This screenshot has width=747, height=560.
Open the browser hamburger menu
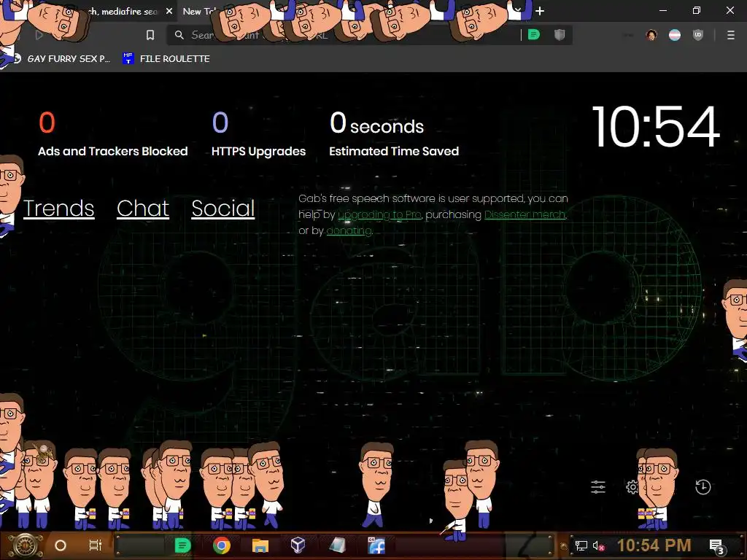tap(731, 35)
